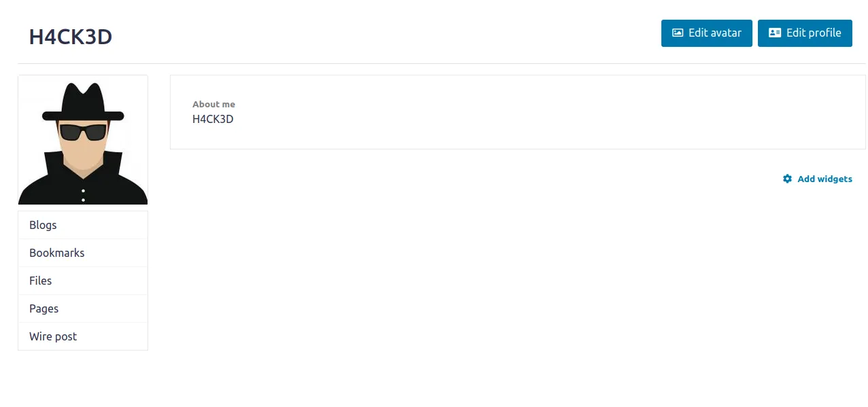Screen dimensions: 868x407
Task: Click the black hat on the avatar
Action: 83,102
